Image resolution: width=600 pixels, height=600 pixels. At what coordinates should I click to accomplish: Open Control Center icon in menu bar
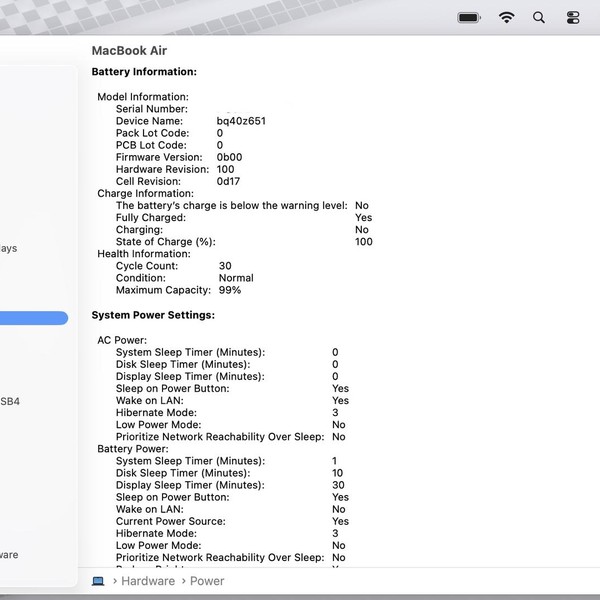click(x=573, y=18)
